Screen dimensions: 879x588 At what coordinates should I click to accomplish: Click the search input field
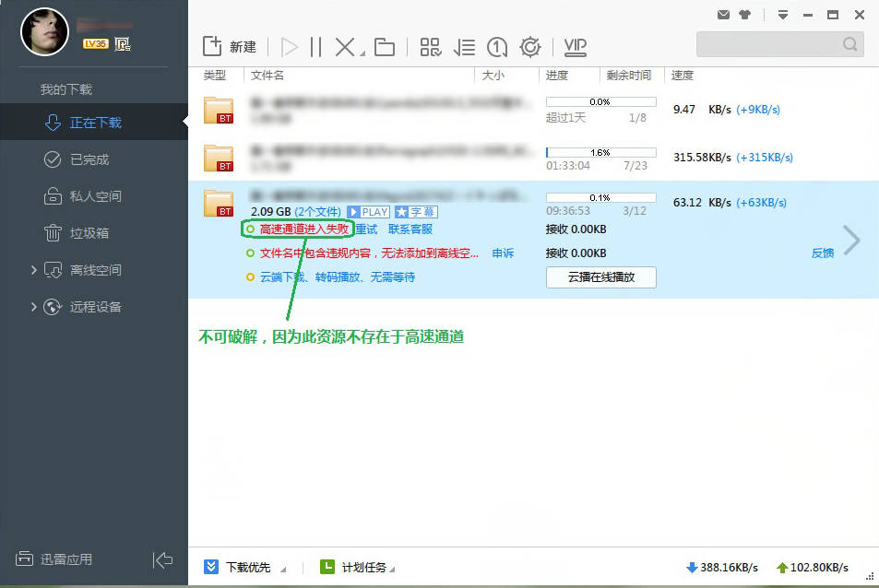click(x=768, y=44)
